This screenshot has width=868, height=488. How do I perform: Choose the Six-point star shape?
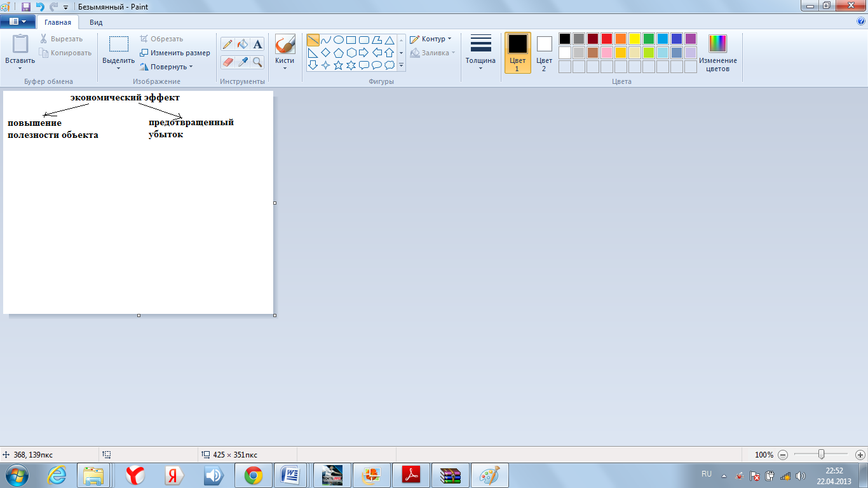[351, 65]
